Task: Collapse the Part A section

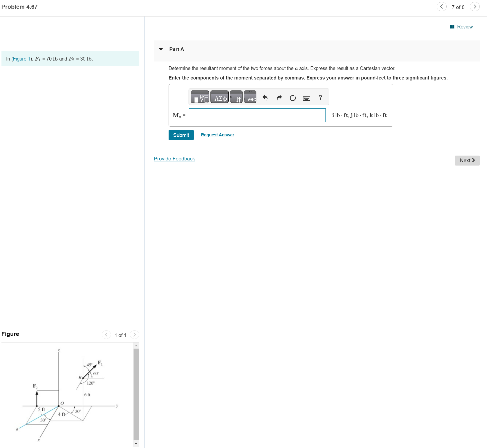Action: tap(161, 49)
